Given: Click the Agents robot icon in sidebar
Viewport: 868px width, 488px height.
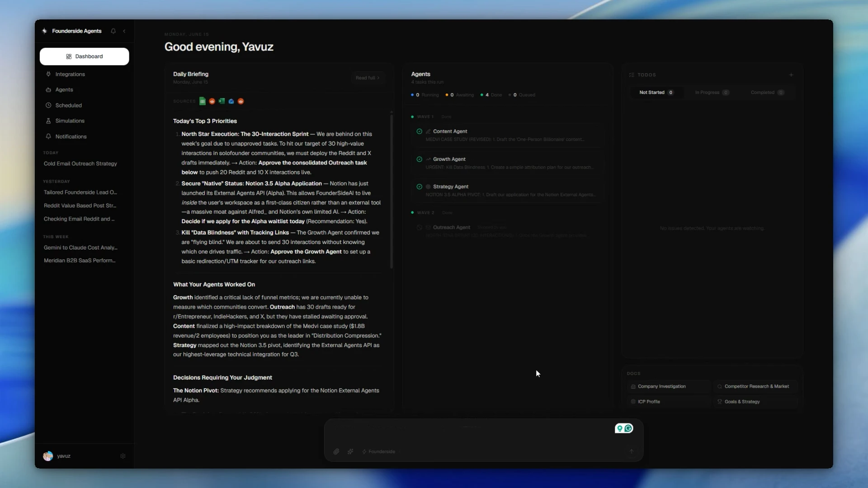Looking at the screenshot, I should coord(48,90).
